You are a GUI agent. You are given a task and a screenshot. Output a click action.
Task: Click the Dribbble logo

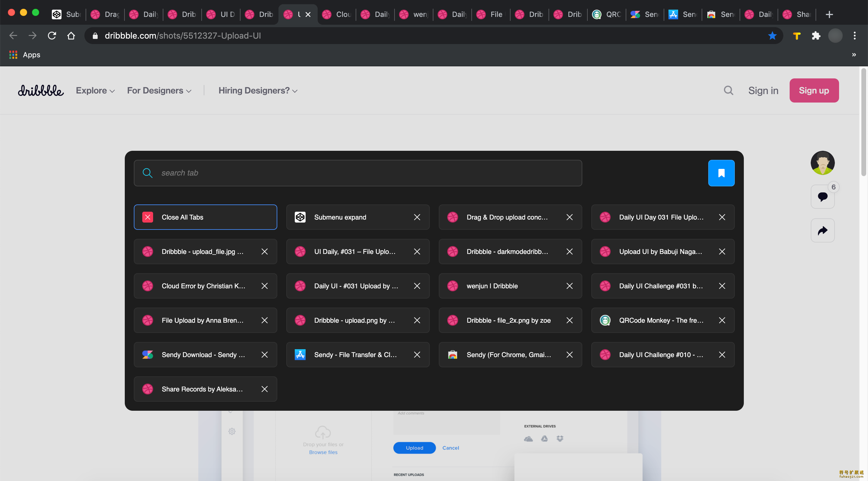[x=41, y=90]
